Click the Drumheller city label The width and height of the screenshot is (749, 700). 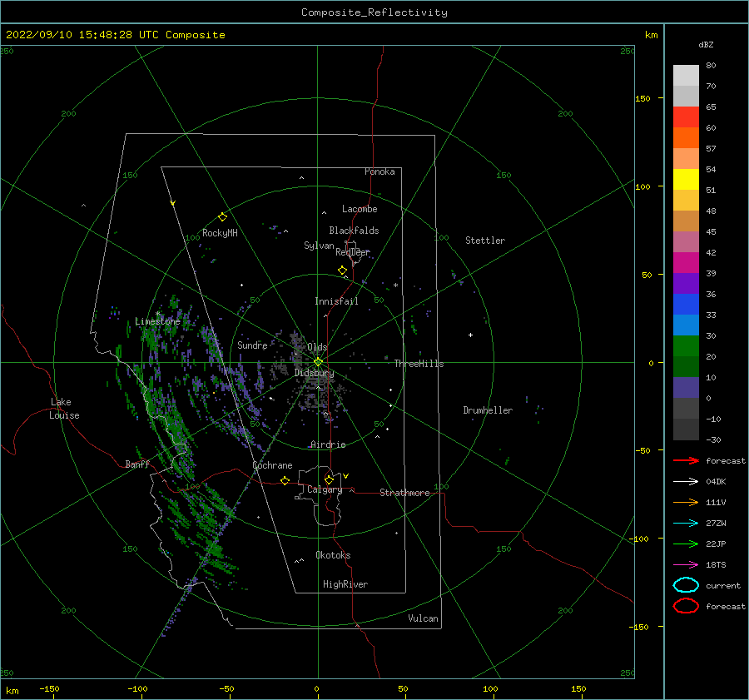488,410
